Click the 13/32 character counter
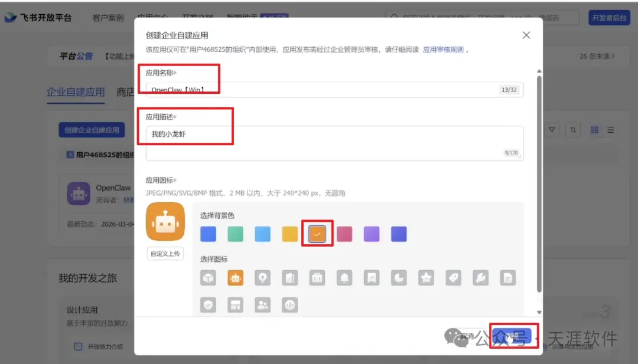This screenshot has width=638, height=364. click(x=509, y=90)
